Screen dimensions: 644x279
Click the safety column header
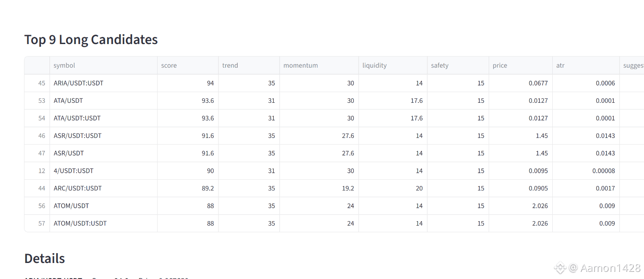[x=440, y=65]
